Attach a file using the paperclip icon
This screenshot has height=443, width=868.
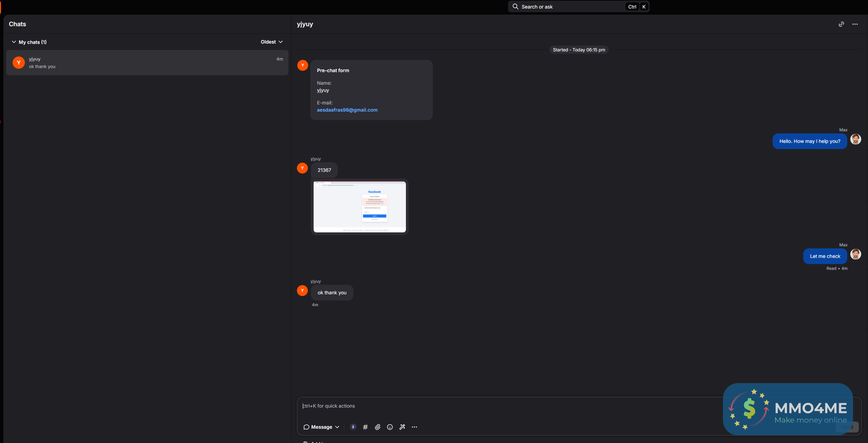tap(378, 427)
